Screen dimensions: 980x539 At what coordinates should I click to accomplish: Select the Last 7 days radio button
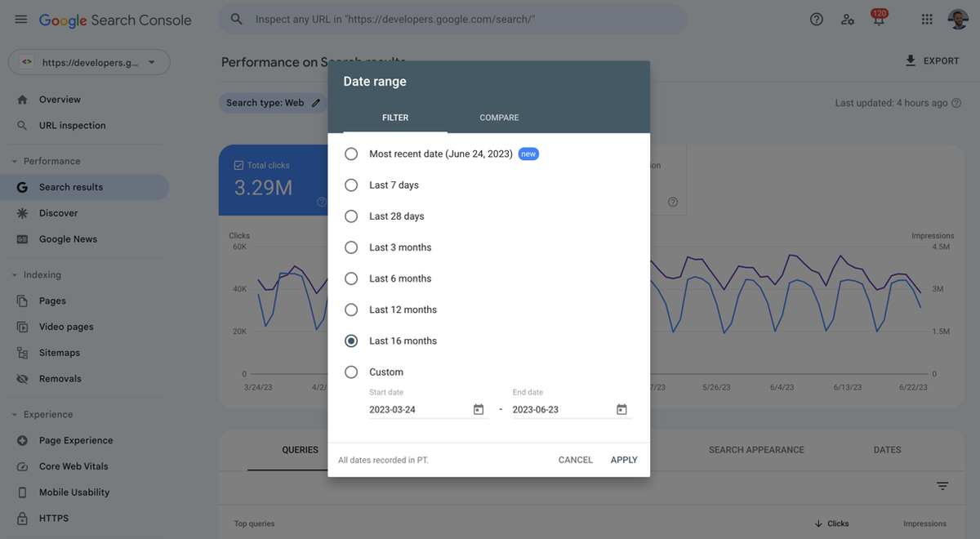351,185
